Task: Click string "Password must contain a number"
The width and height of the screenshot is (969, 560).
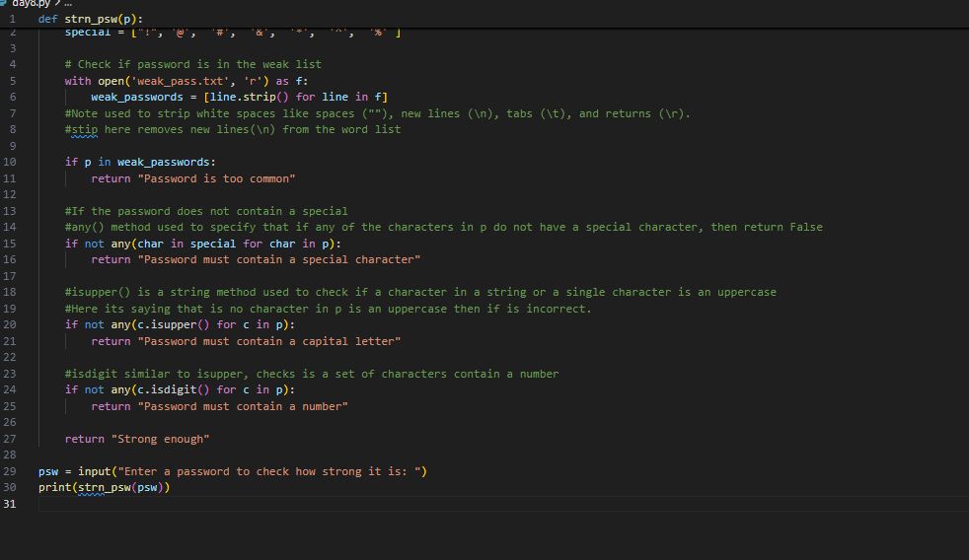Action: tap(243, 407)
